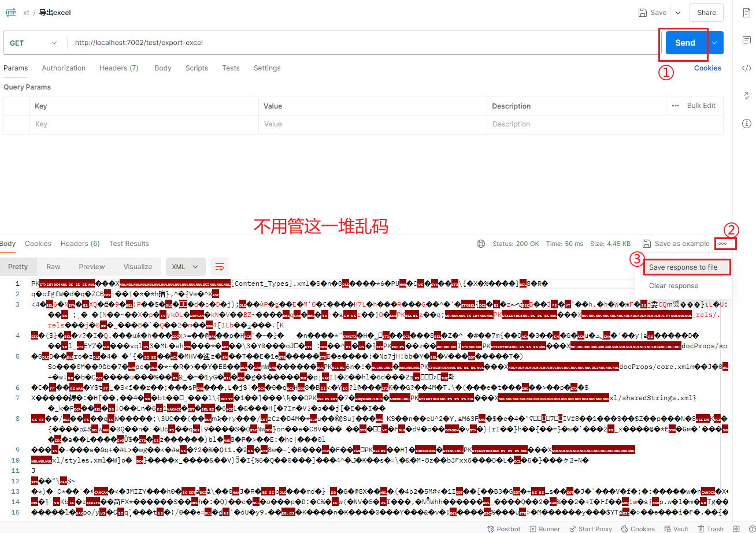Switch to the Headers (7) request tab
The image size is (756, 533).
[x=118, y=68]
